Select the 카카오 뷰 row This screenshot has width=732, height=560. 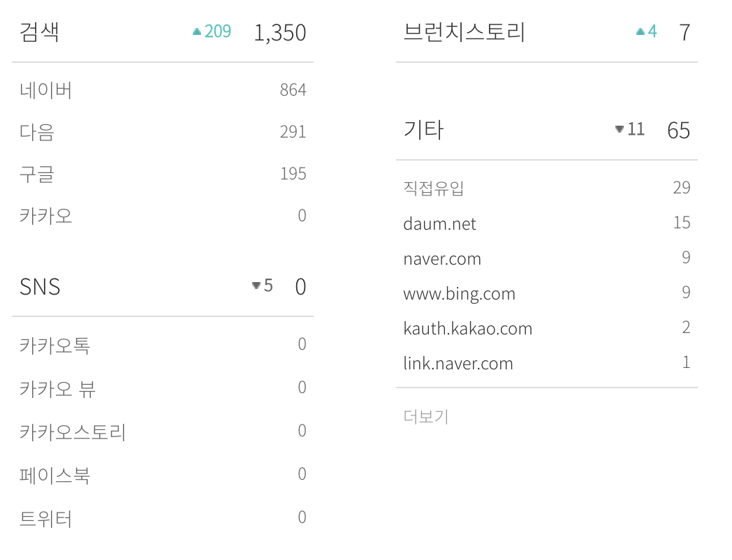pyautogui.click(x=163, y=388)
